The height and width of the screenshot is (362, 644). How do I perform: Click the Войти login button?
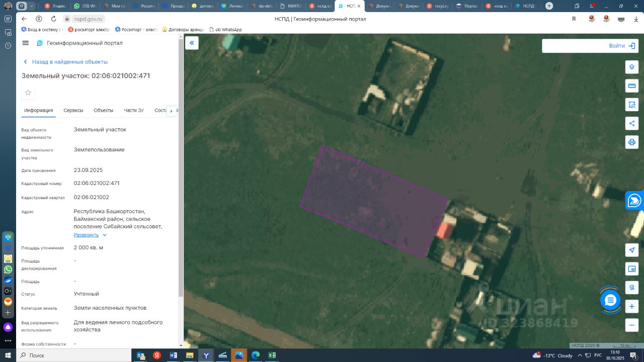pyautogui.click(x=622, y=46)
